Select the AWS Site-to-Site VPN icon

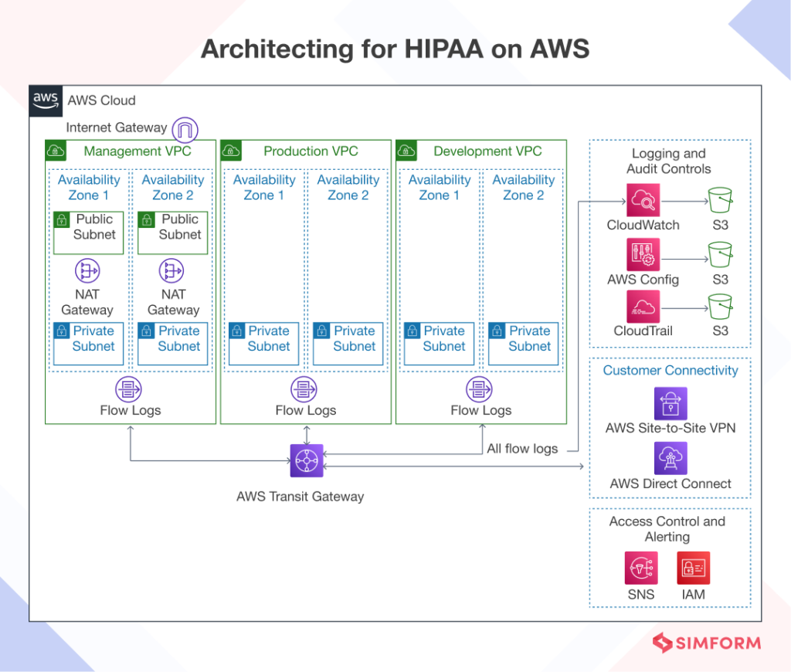click(669, 402)
